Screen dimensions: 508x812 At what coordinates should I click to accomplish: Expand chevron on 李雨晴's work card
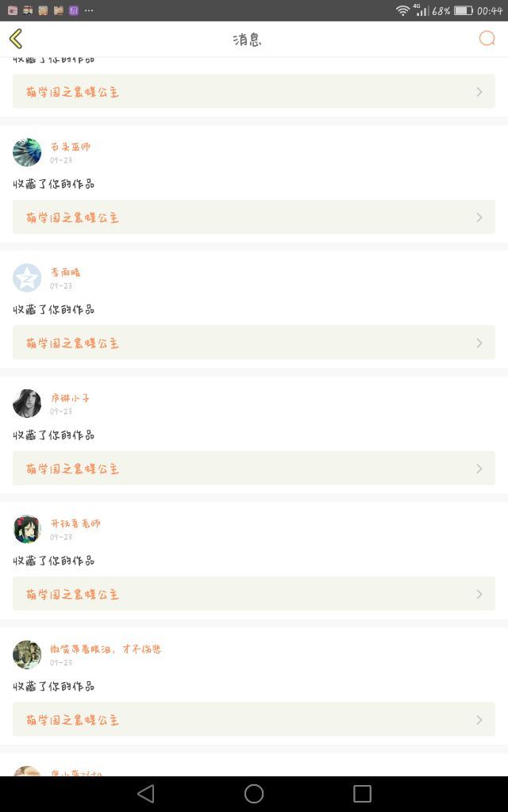coord(479,343)
